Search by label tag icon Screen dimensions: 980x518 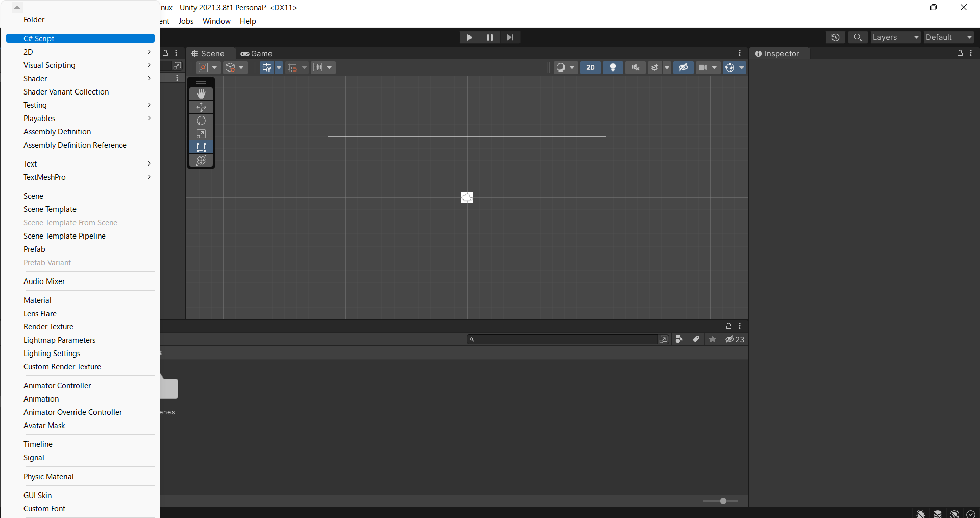tap(696, 339)
